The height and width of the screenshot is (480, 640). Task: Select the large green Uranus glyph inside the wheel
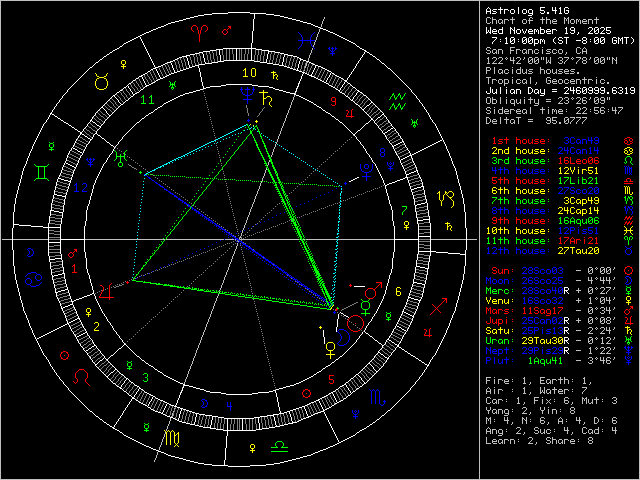121,158
